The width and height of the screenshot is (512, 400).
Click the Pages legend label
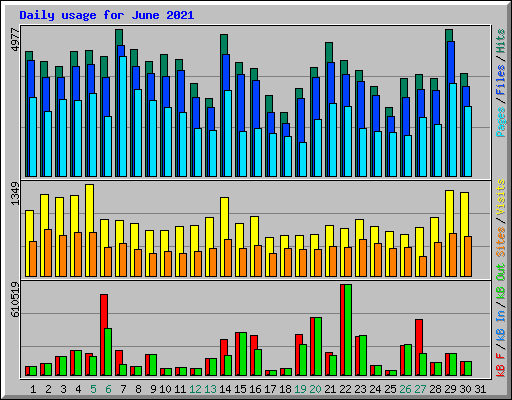[500, 122]
